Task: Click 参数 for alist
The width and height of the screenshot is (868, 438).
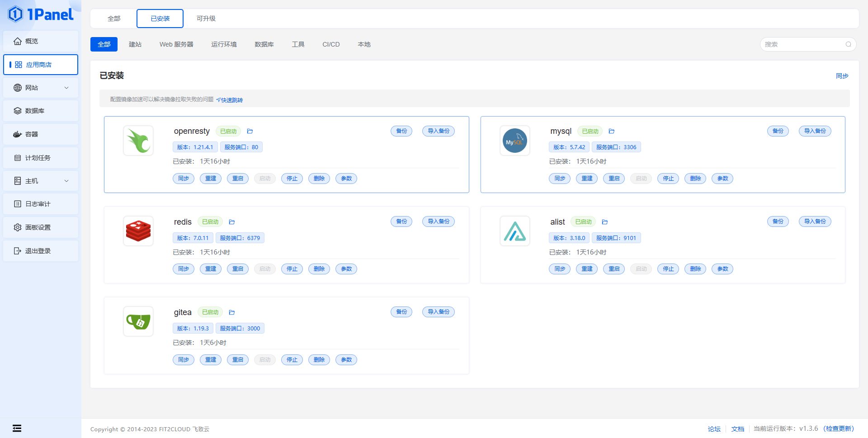Action: click(x=722, y=269)
